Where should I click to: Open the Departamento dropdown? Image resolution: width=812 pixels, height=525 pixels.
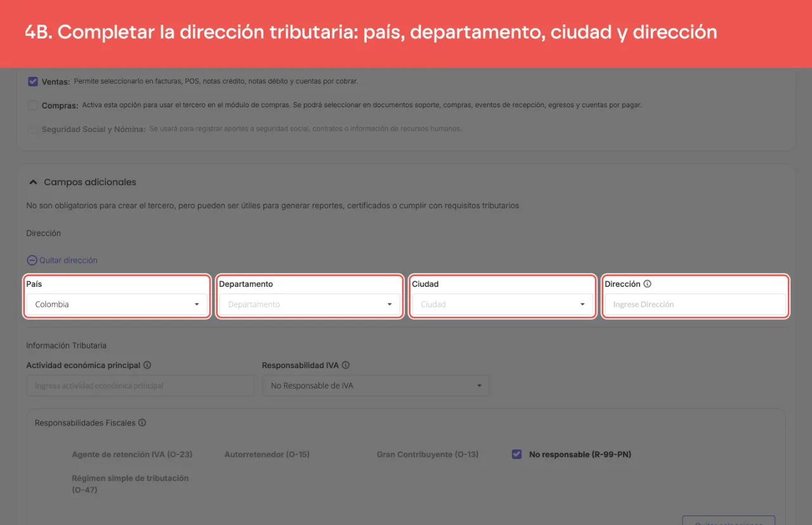[310, 304]
